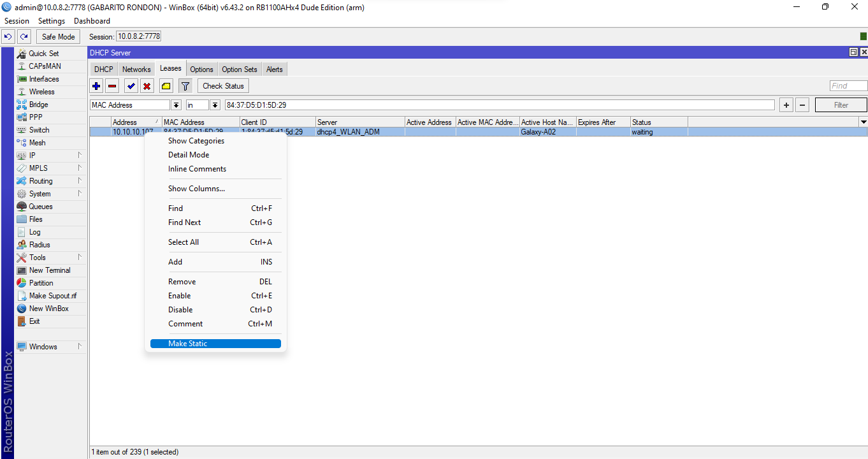
Task: Sort by the Status column header
Action: click(x=659, y=122)
